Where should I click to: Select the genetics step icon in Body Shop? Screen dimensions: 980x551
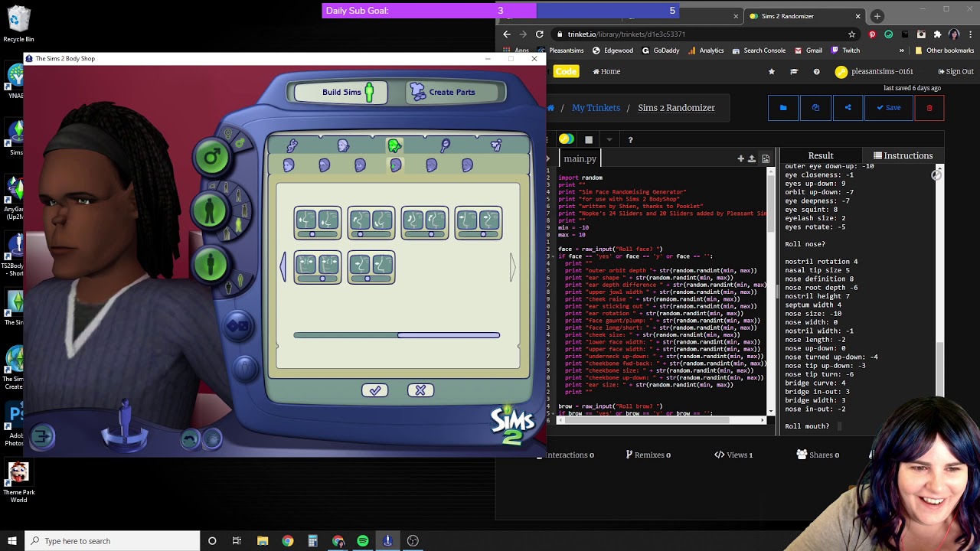point(292,145)
